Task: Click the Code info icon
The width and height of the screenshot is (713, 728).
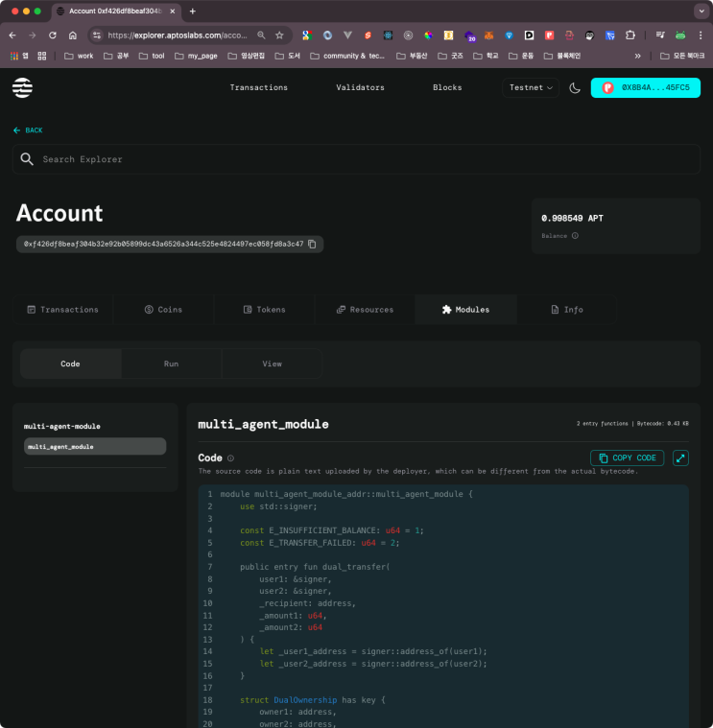Action: click(230, 458)
